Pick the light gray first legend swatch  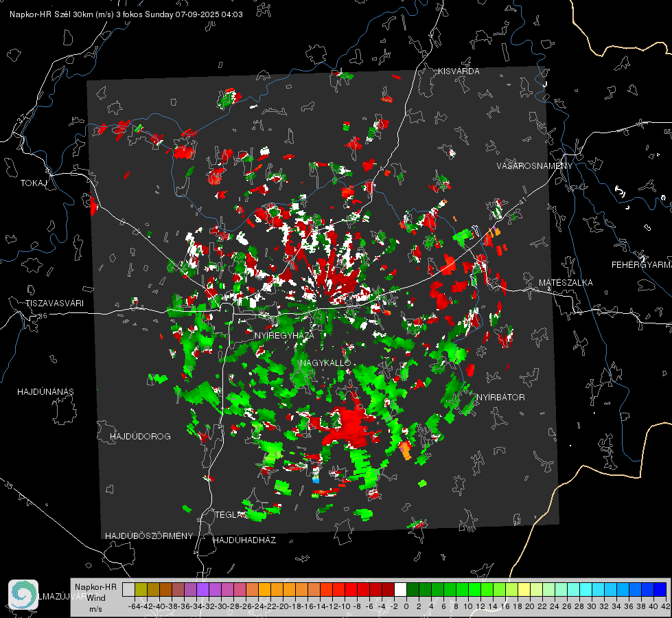click(x=128, y=590)
